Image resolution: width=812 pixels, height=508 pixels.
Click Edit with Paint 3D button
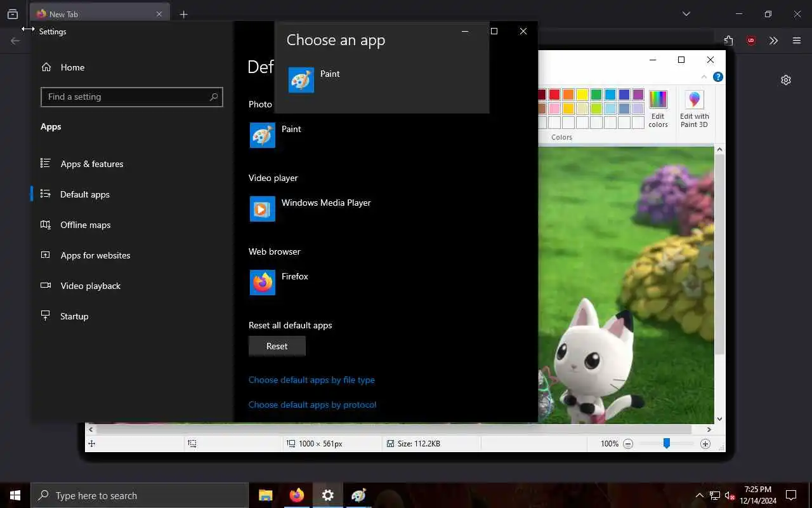coord(694,109)
